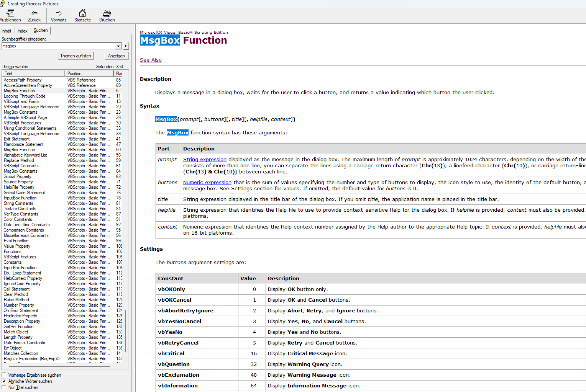The width and height of the screenshot is (586, 392).
Task: Select Replace Method result
Action: 19,160
